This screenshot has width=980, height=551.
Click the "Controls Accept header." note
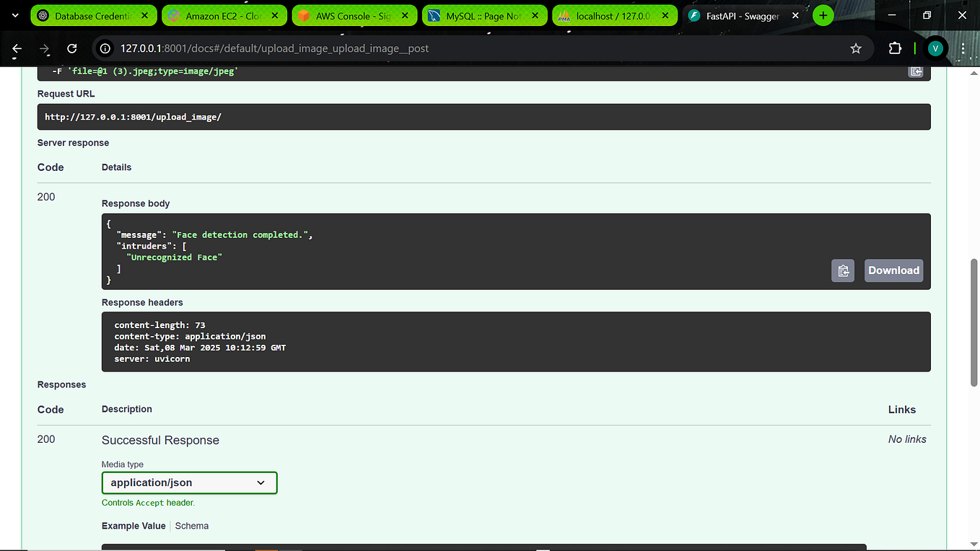tap(148, 503)
